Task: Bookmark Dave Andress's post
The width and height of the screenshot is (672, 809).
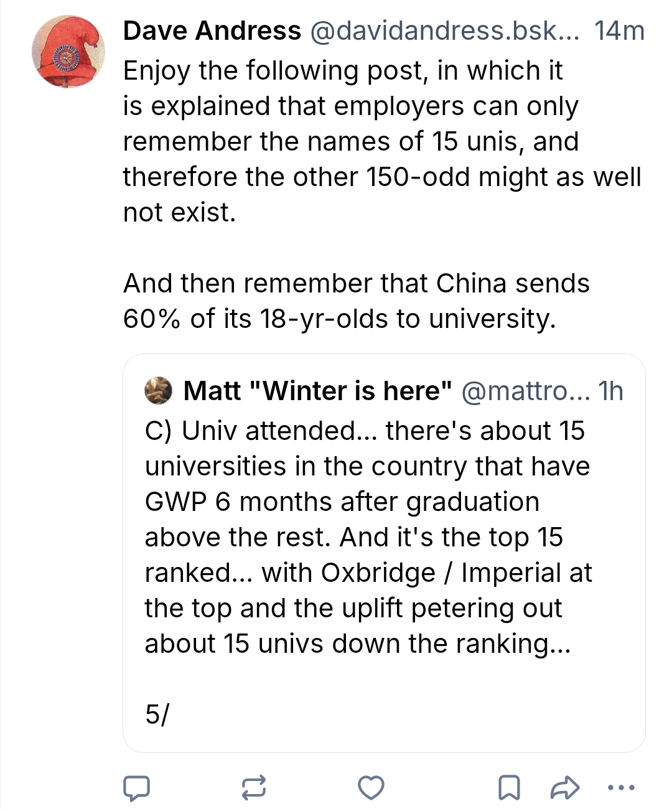Action: (x=509, y=788)
